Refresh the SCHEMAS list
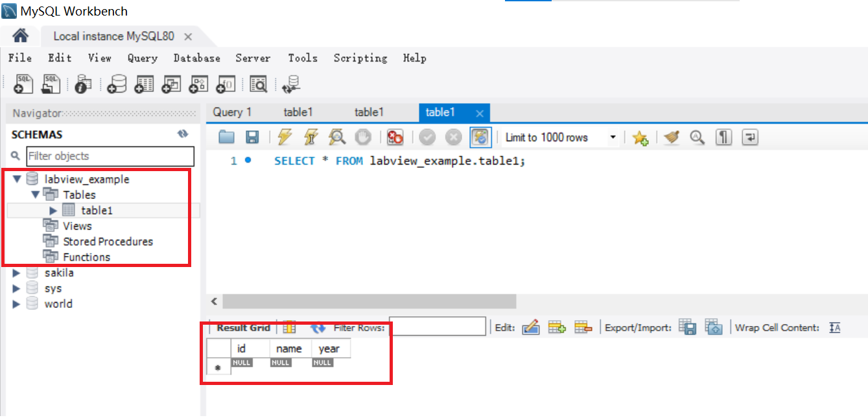The height and width of the screenshot is (420, 868). (x=183, y=134)
